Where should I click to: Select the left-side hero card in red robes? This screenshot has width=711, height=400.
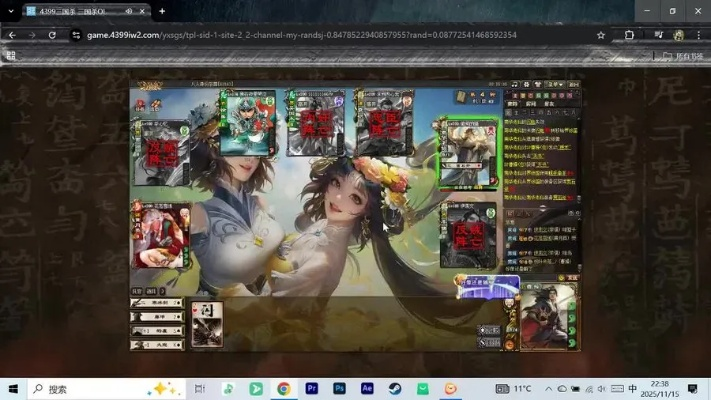161,235
